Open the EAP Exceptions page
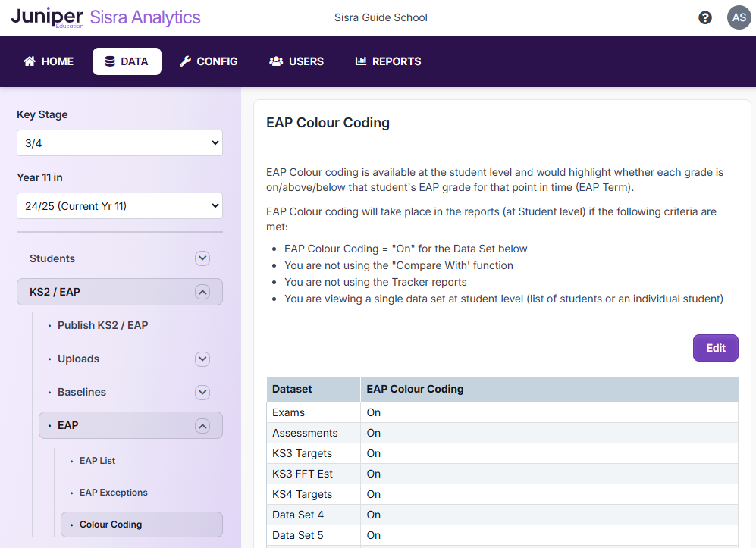This screenshot has width=756, height=548. coord(113,492)
